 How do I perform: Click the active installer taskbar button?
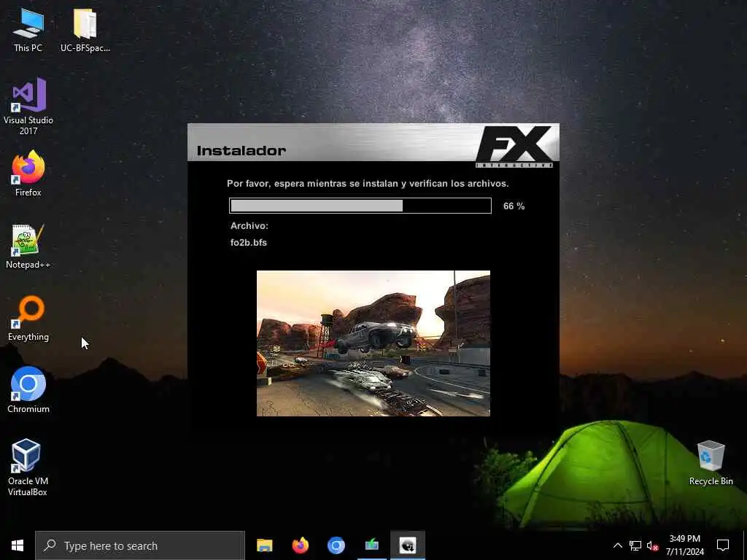click(x=408, y=545)
